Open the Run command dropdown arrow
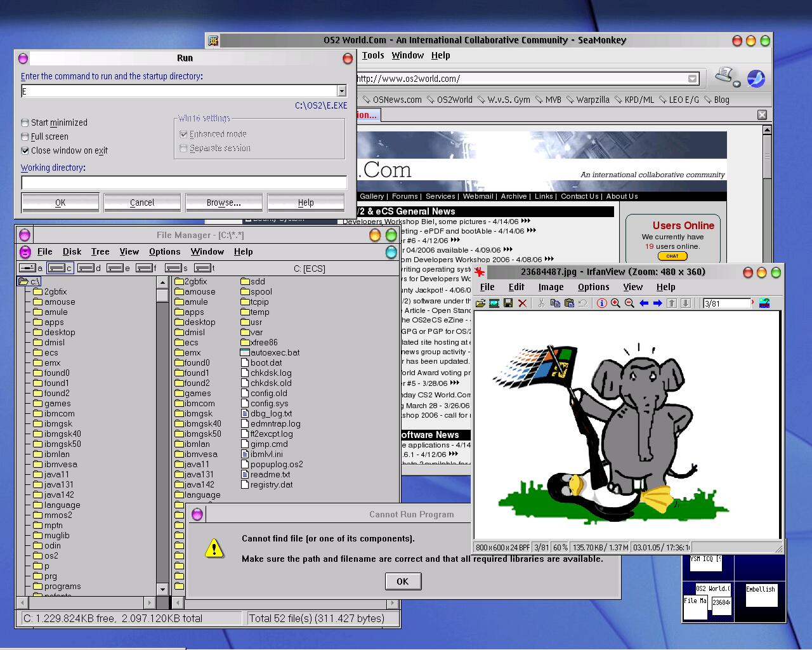The height and width of the screenshot is (650, 812). tap(341, 91)
